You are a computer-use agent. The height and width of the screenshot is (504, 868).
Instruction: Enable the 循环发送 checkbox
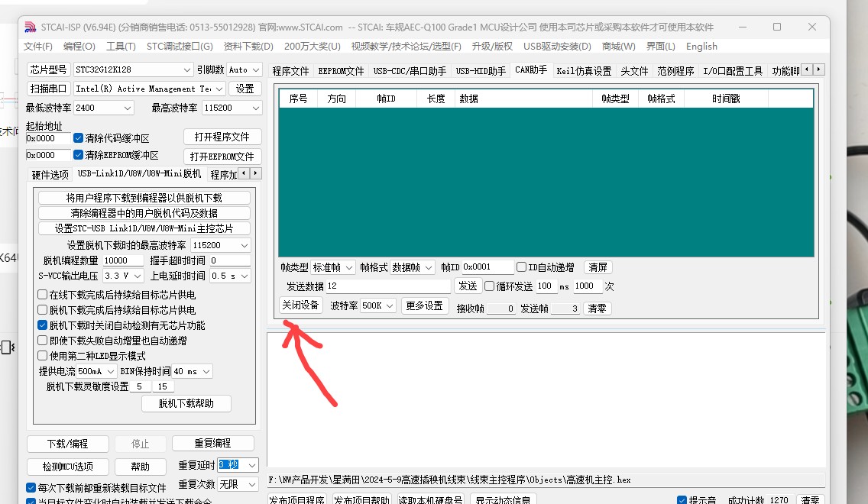[x=489, y=286]
